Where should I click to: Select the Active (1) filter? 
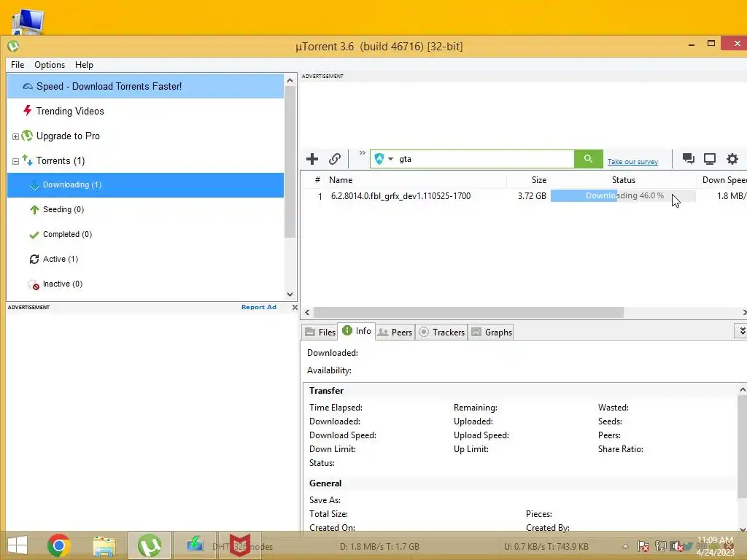[61, 259]
